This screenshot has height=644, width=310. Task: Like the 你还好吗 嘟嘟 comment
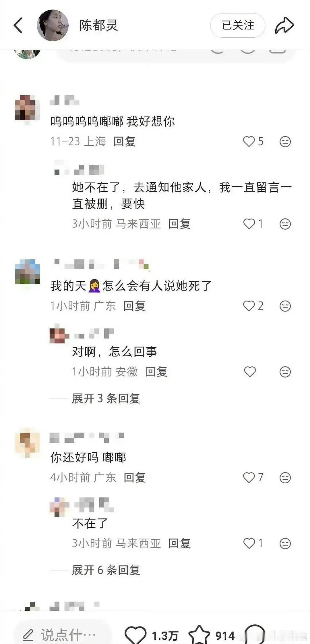249,477
